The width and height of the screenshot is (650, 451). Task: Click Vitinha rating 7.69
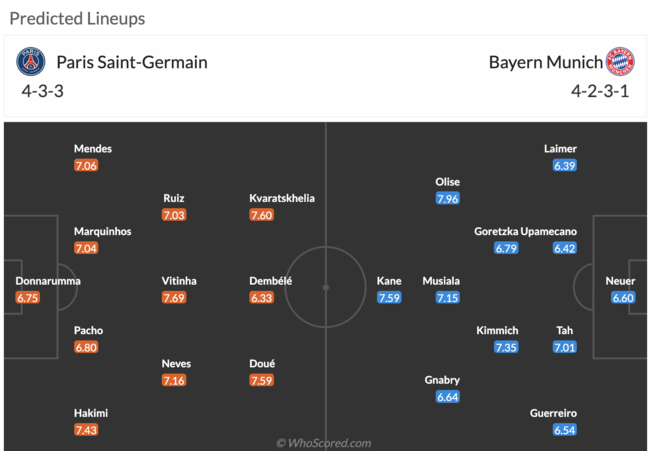point(174,298)
